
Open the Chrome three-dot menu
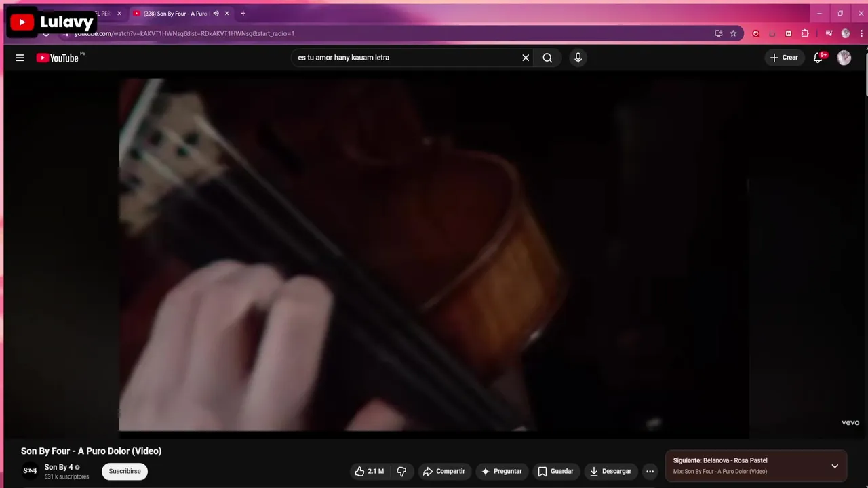(x=860, y=33)
